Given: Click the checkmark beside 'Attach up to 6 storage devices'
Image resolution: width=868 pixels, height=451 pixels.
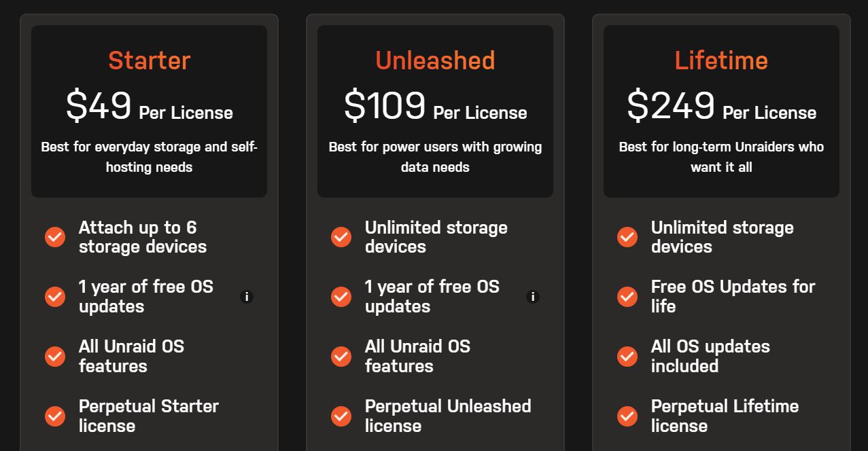Looking at the screenshot, I should click(x=54, y=236).
